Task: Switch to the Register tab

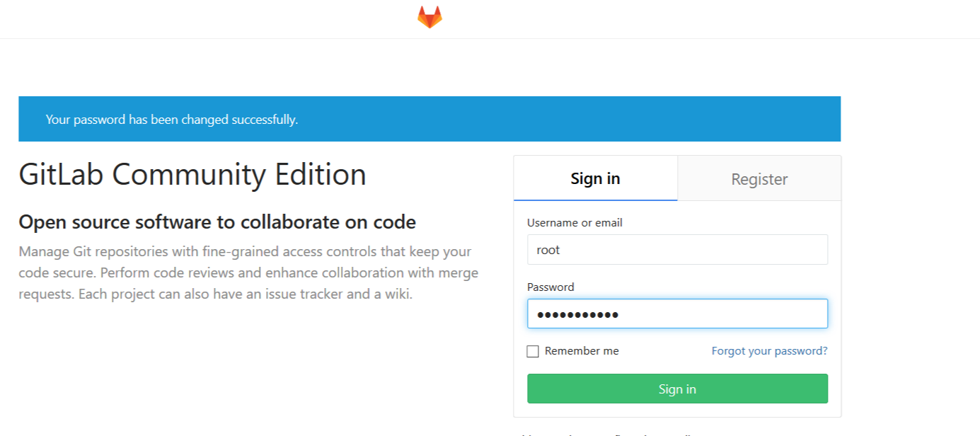Action: (x=759, y=179)
